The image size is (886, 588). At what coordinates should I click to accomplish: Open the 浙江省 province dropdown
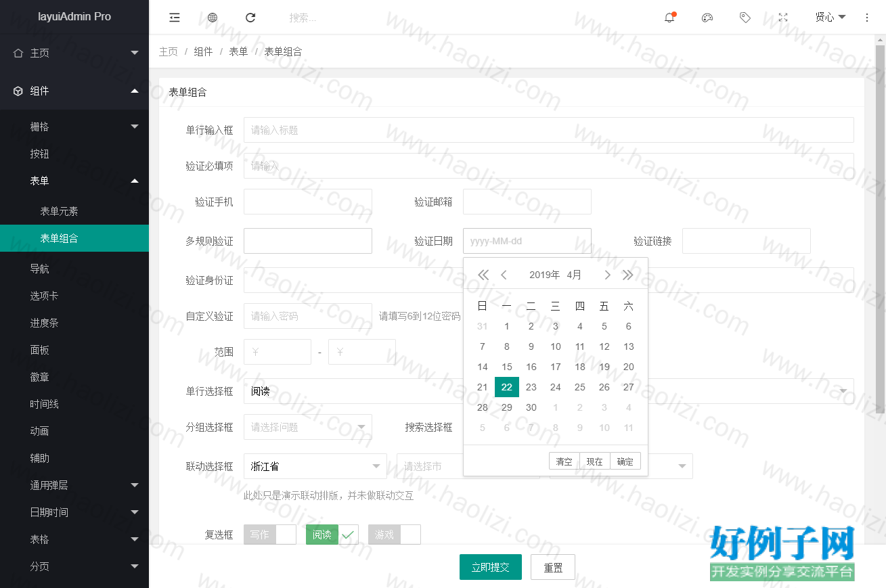tap(315, 466)
